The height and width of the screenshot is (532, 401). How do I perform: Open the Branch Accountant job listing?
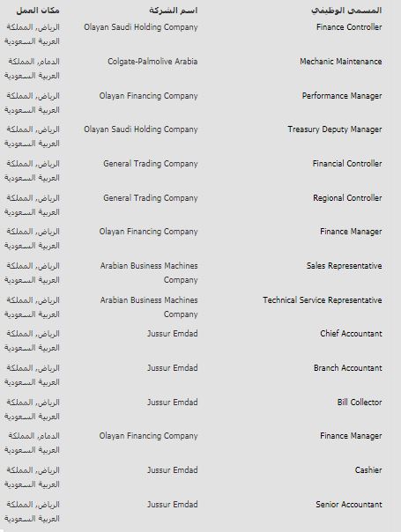click(x=348, y=368)
